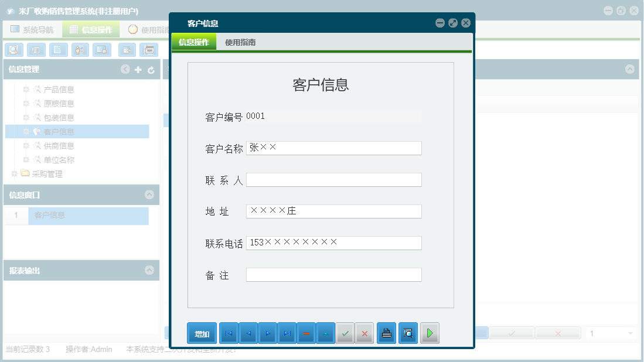644x362 pixels.
Task: Click the print icon in the dialog toolbar
Action: coord(386,333)
